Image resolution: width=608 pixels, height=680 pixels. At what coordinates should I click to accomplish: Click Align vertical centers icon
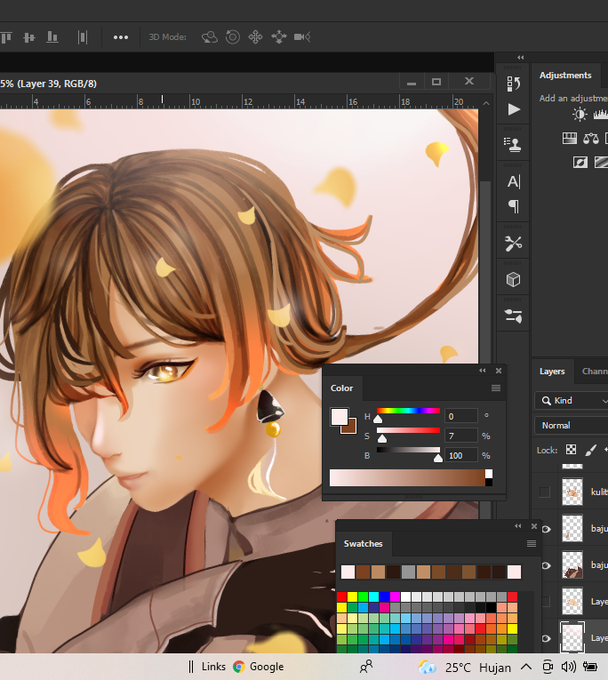[x=29, y=37]
